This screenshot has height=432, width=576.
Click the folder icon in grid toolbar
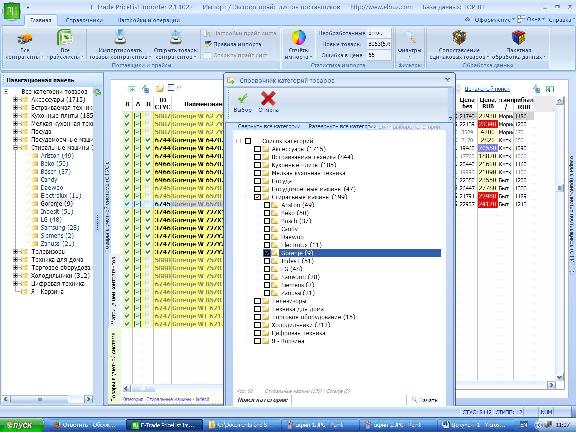click(159, 89)
